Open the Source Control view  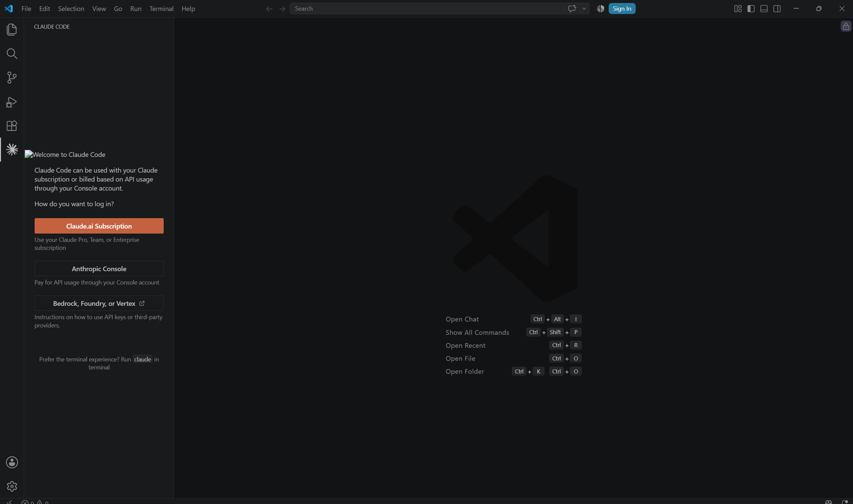[12, 78]
